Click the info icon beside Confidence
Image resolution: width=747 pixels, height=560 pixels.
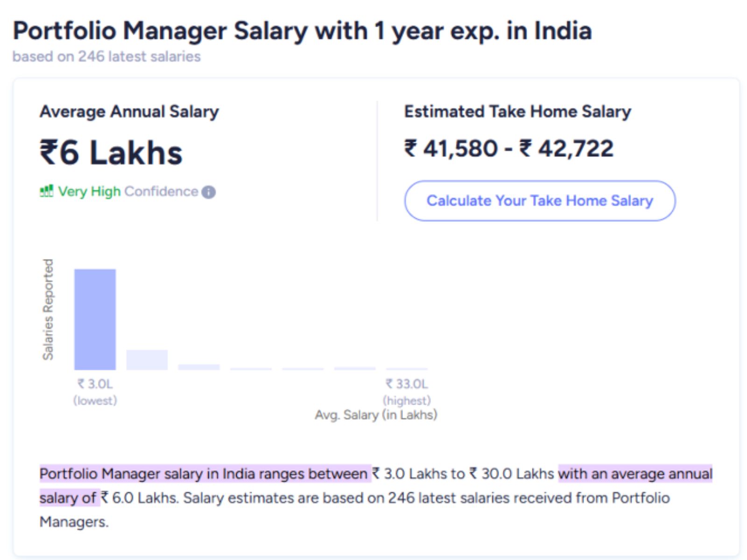click(x=209, y=191)
